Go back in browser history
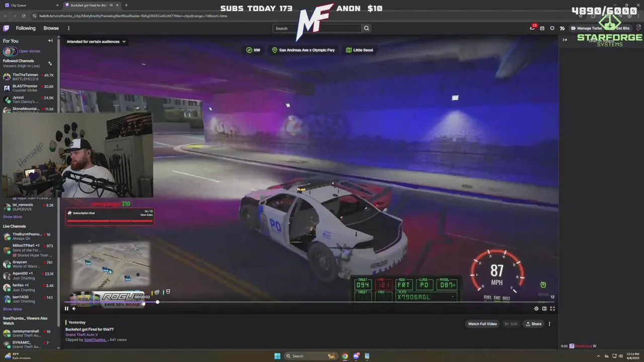Screen dimensions: 644x362 [x=5, y=16]
